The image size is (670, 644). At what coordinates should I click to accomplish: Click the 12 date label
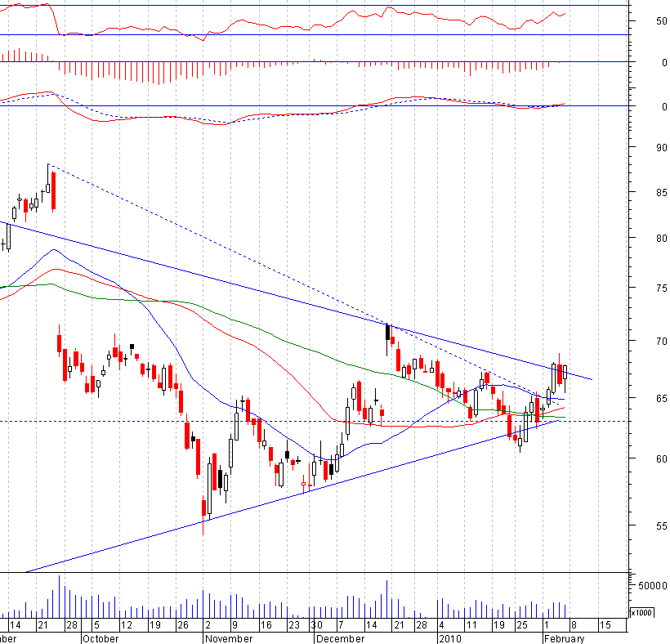pos(126,625)
